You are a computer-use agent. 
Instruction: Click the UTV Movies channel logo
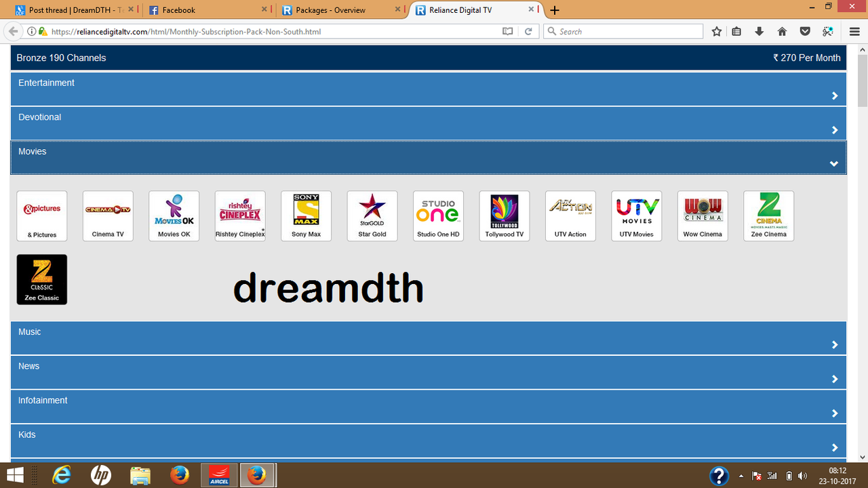pos(637,216)
